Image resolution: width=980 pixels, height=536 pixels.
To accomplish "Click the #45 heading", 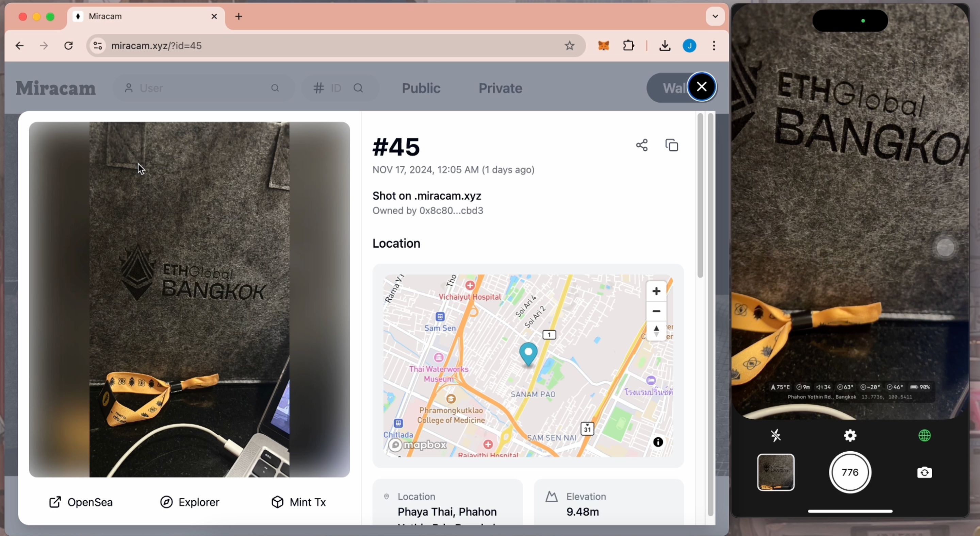I will [396, 147].
